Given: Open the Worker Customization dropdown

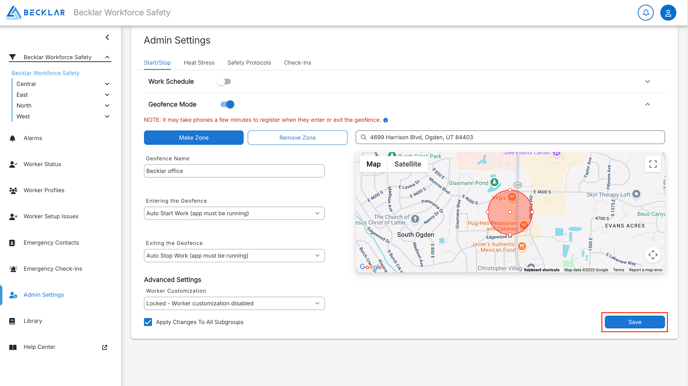Looking at the screenshot, I should (x=234, y=304).
